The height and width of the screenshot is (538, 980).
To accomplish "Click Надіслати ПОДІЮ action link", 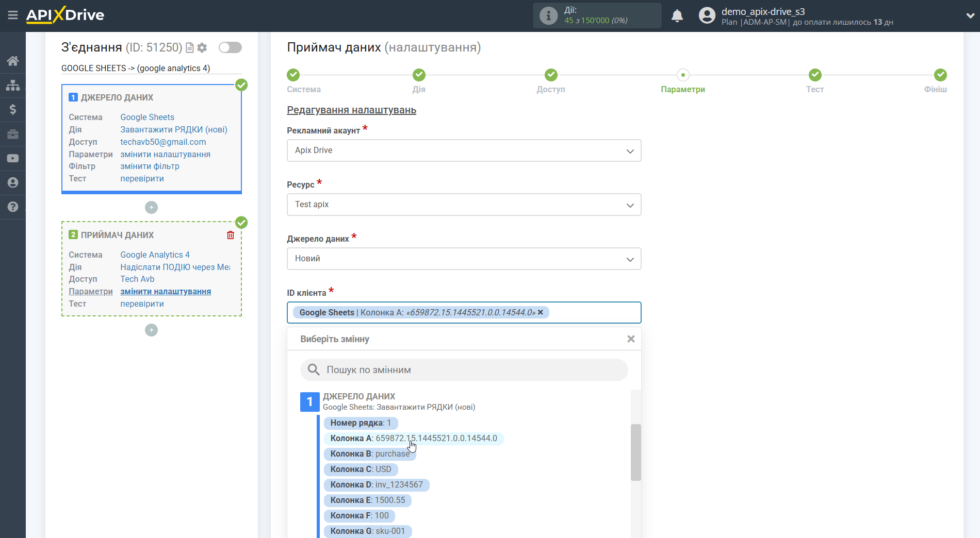I will click(x=175, y=267).
